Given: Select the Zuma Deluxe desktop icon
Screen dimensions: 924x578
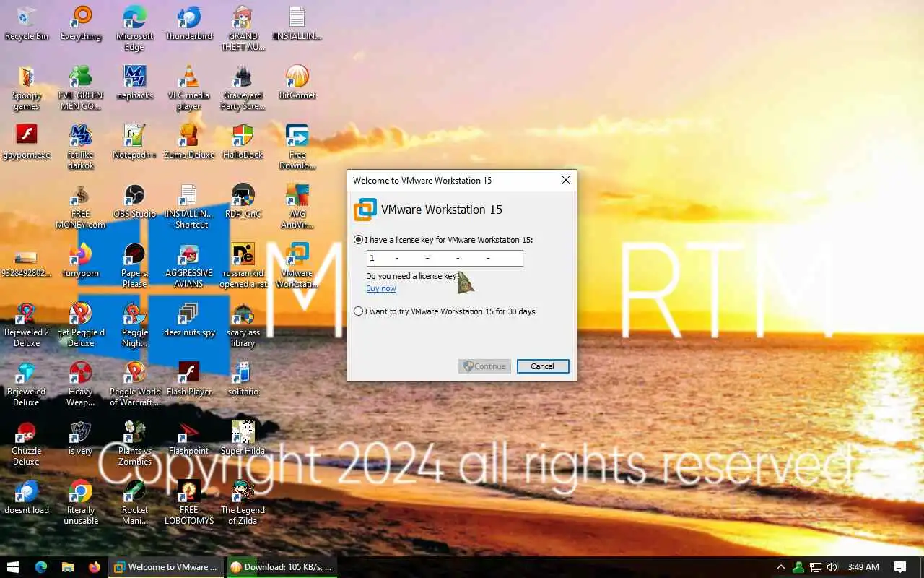Looking at the screenshot, I should click(x=188, y=142).
